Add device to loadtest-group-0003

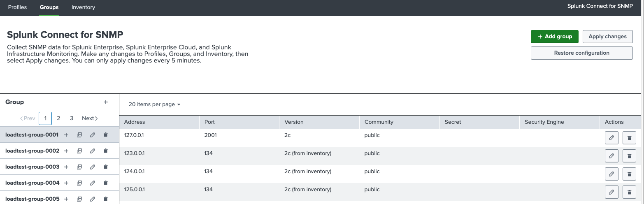tap(66, 167)
